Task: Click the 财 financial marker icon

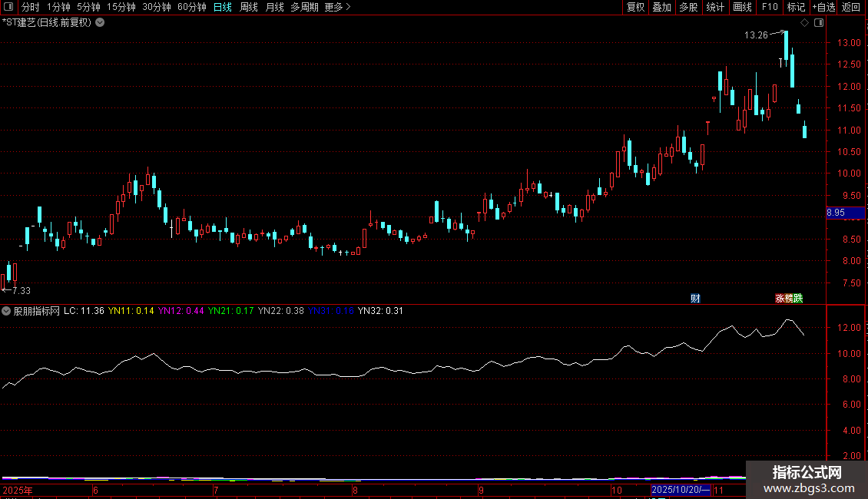Action: pyautogui.click(x=695, y=298)
